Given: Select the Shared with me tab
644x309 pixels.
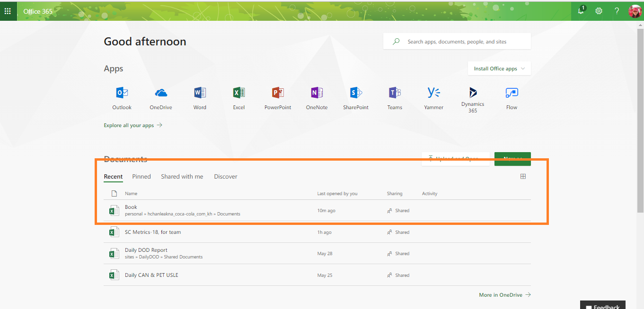Looking at the screenshot, I should click(x=182, y=177).
